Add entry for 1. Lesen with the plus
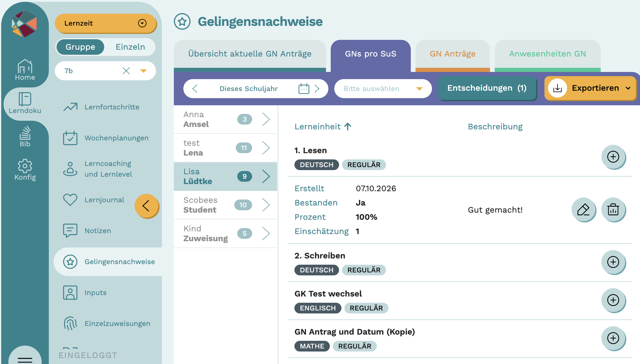The image size is (640, 364). [613, 157]
